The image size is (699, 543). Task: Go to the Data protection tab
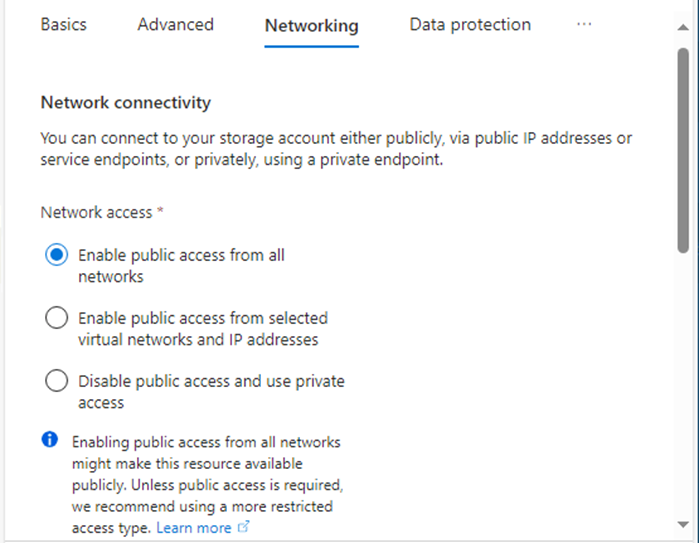point(470,25)
